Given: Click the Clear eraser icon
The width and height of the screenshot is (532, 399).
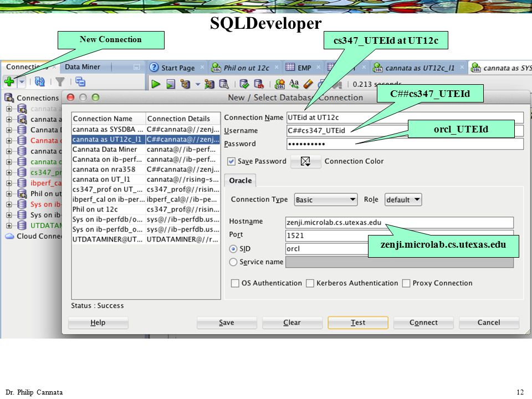Looking at the screenshot, I should pyautogui.click(x=308, y=84).
